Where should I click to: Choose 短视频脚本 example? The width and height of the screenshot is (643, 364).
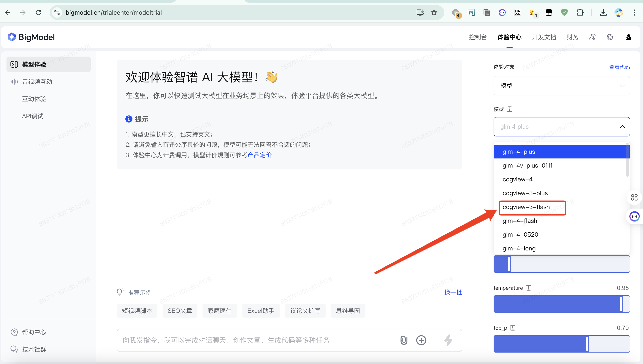[x=137, y=310]
